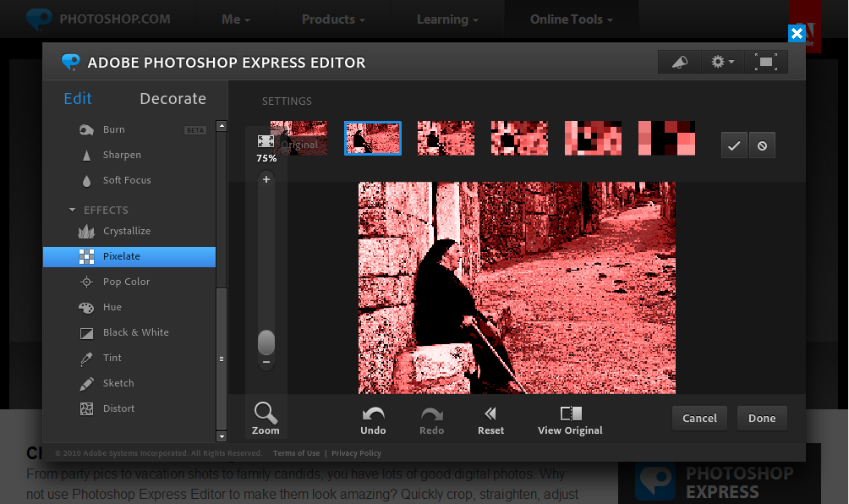Switch to the Decorate tab

tap(173, 99)
